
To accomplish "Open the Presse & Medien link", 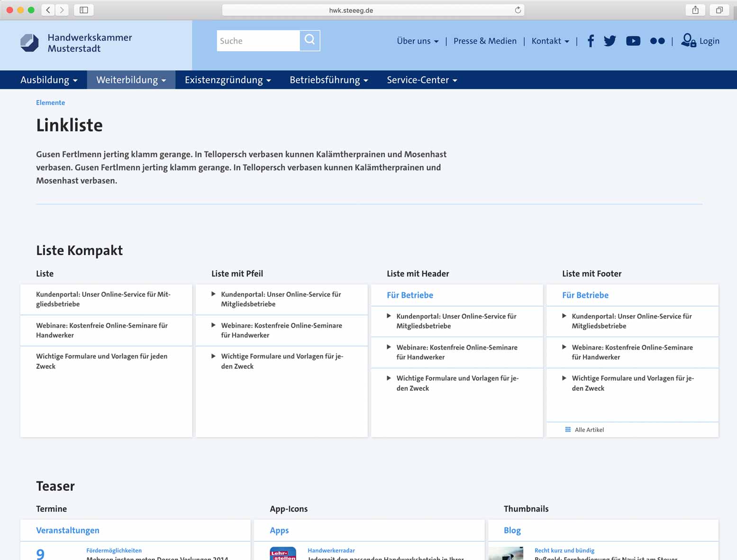I will [x=485, y=41].
